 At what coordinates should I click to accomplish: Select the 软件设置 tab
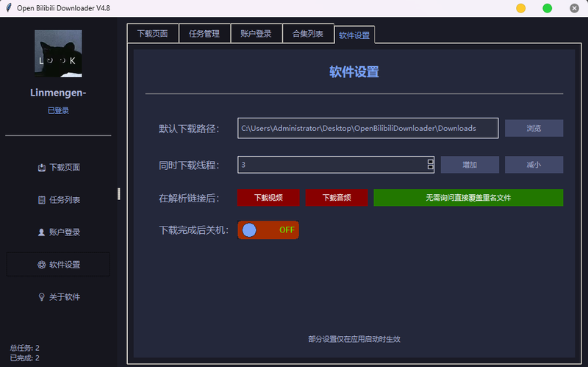click(x=354, y=35)
